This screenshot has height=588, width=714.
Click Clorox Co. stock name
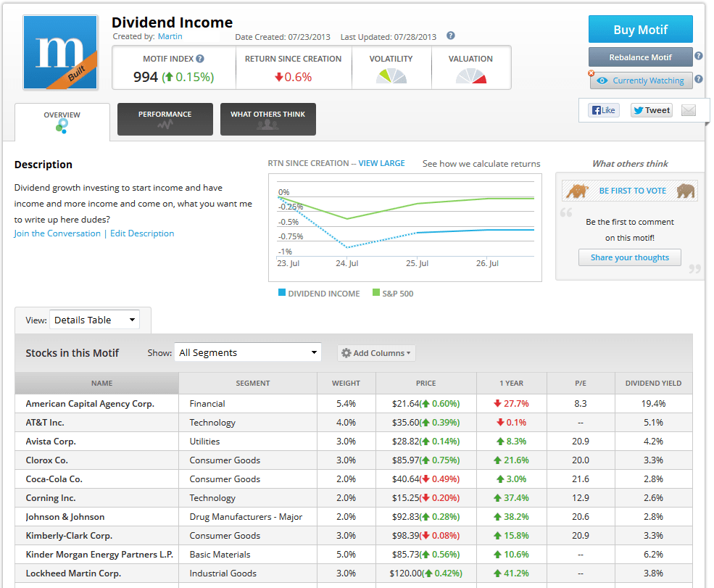46,460
